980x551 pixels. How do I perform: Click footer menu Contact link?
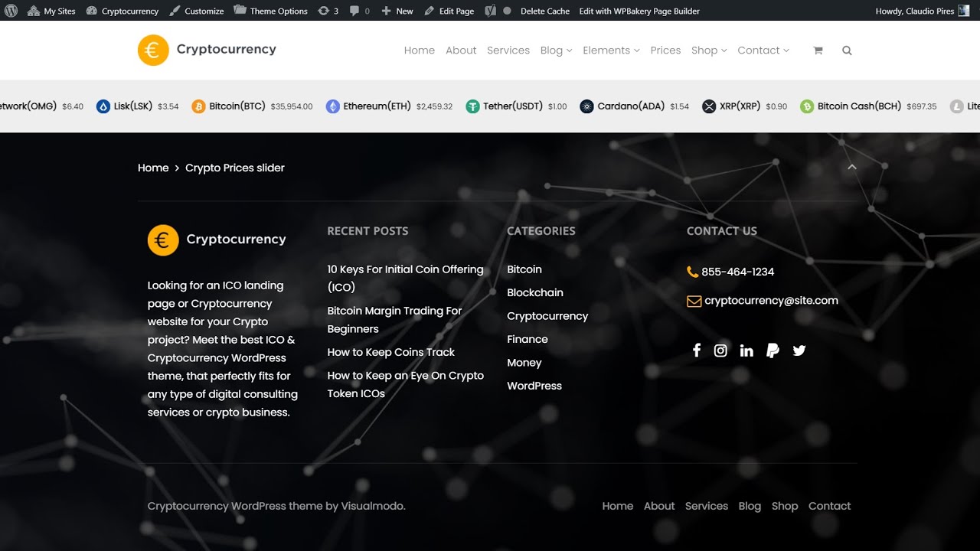coord(830,506)
